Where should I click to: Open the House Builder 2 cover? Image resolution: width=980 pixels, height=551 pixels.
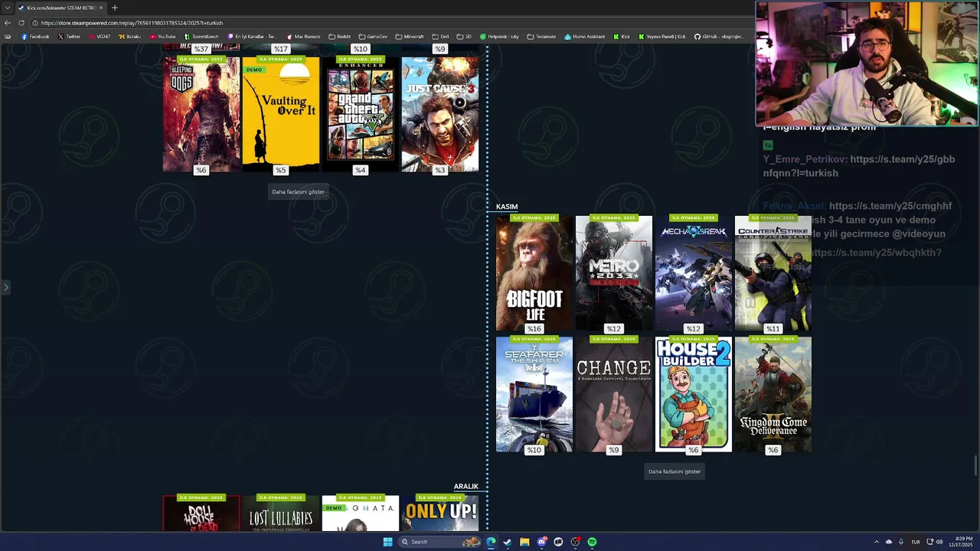tap(693, 394)
